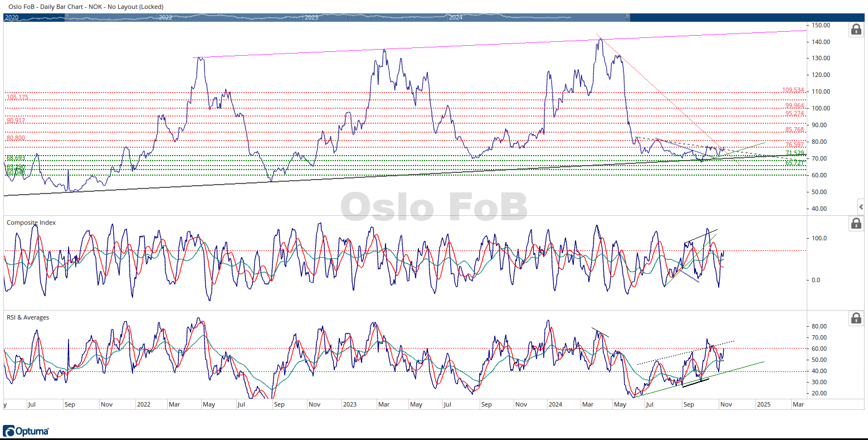This screenshot has width=868, height=440.
Task: Select 2023 in the timeline navigator
Action: [x=311, y=18]
